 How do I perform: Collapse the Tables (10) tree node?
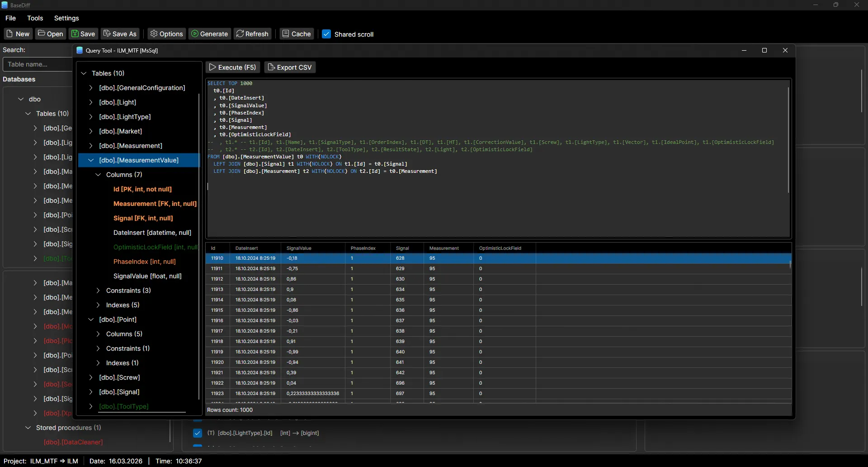pos(84,73)
